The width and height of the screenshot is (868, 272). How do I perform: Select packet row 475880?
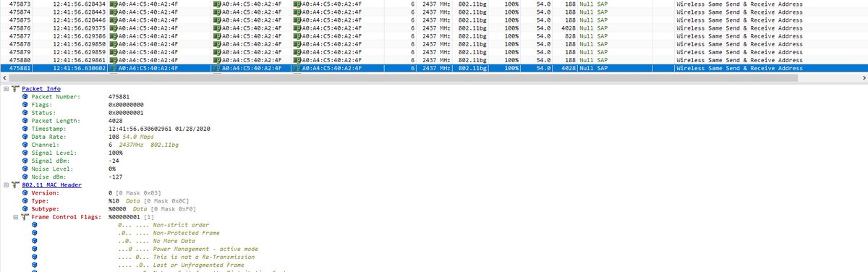pos(434,59)
